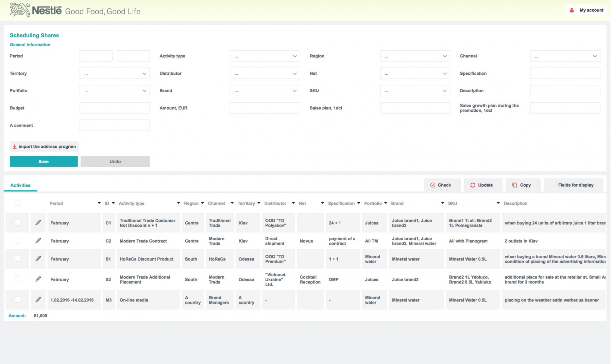Sort by Channel column arrow

pos(232,203)
